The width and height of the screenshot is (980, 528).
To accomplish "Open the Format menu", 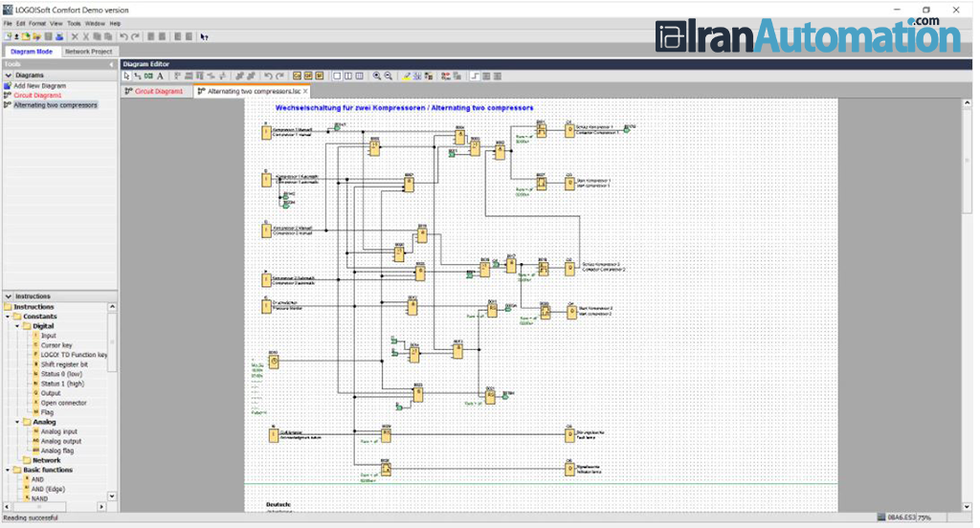I will (37, 24).
